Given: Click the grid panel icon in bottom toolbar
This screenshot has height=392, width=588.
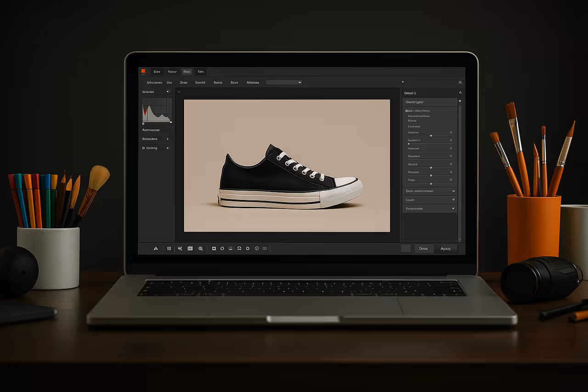Looking at the screenshot, I should pos(169,248).
